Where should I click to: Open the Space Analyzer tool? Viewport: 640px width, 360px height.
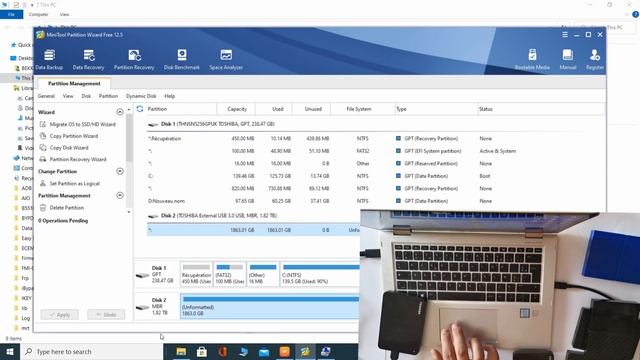click(226, 60)
